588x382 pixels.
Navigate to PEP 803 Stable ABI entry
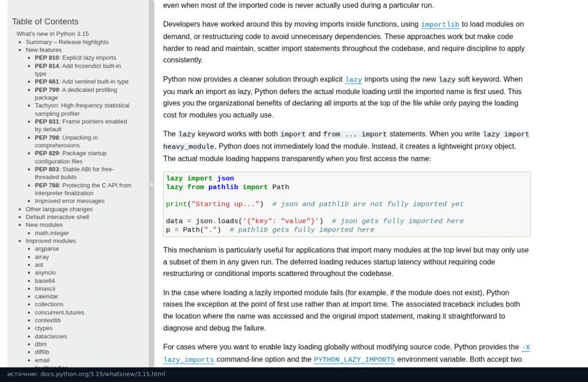click(x=75, y=173)
